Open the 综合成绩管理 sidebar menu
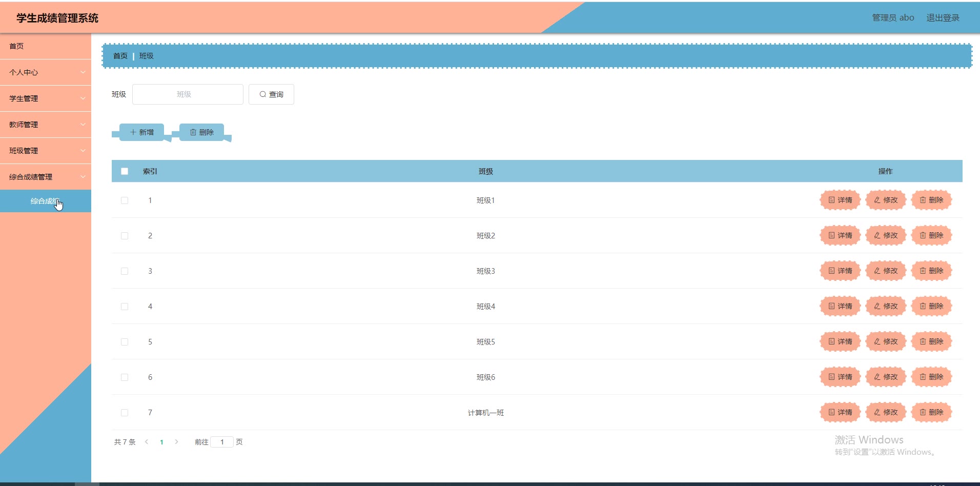980x486 pixels. pos(46,177)
